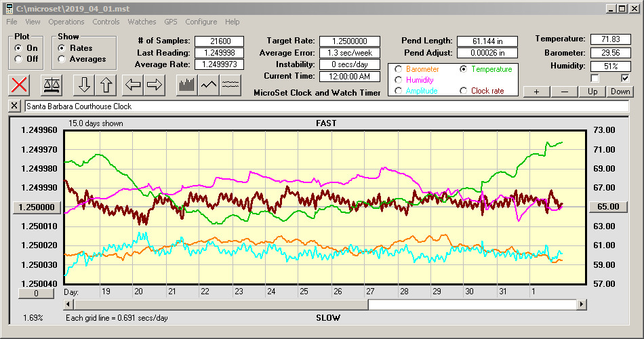This screenshot has height=339, width=644.
Task: Tick the unchecked box below Humidity
Action: tap(595, 78)
